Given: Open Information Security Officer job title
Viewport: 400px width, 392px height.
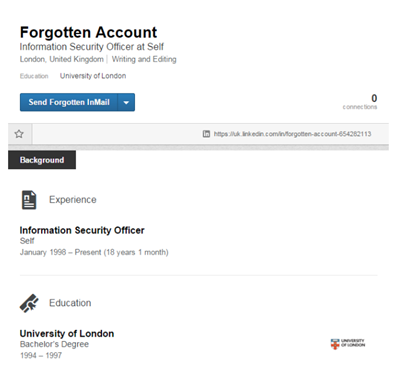Looking at the screenshot, I should pyautogui.click(x=82, y=230).
